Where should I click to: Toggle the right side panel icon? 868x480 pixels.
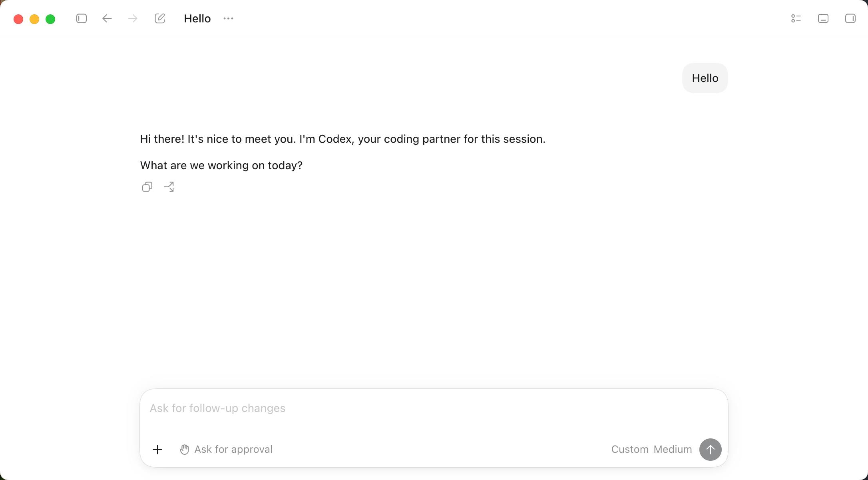[x=850, y=18]
